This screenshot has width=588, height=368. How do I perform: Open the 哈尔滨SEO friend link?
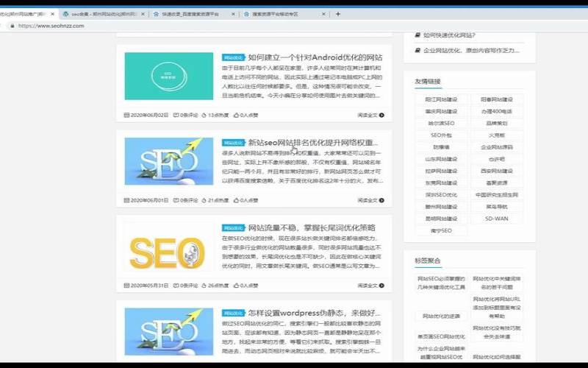442,123
